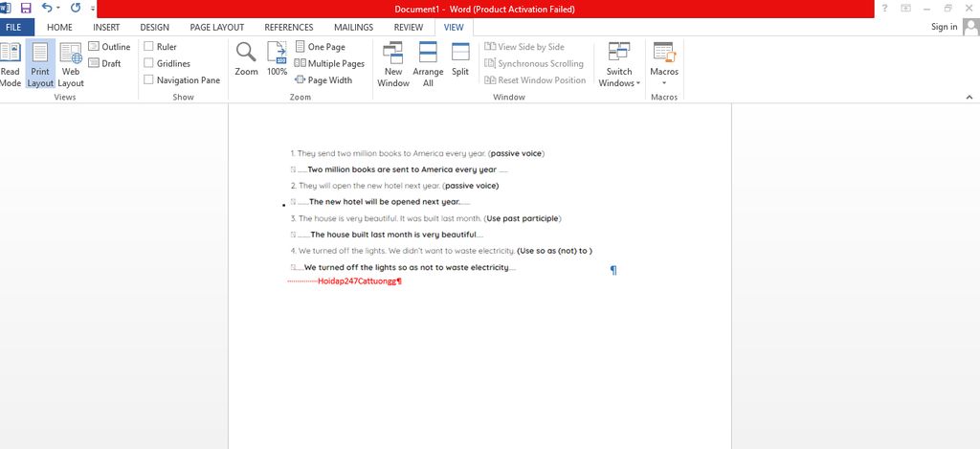Switch to the INSERT tab
980x449 pixels.
point(106,28)
